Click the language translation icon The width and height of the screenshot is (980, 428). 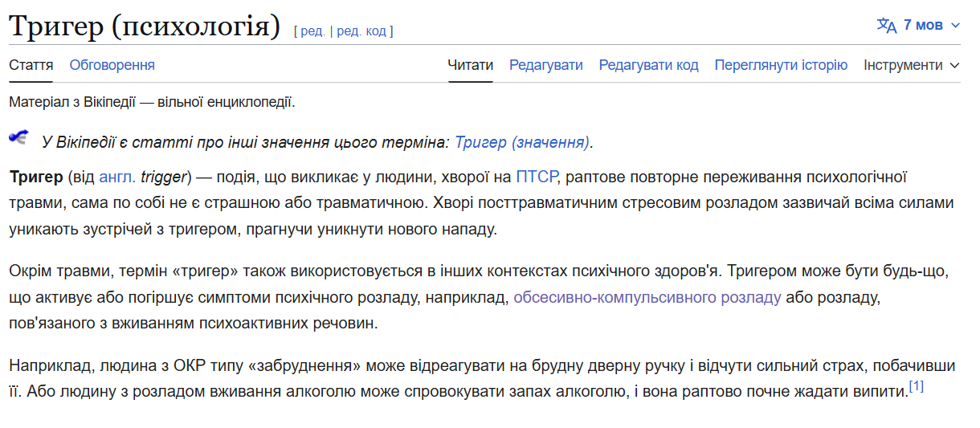point(886,25)
